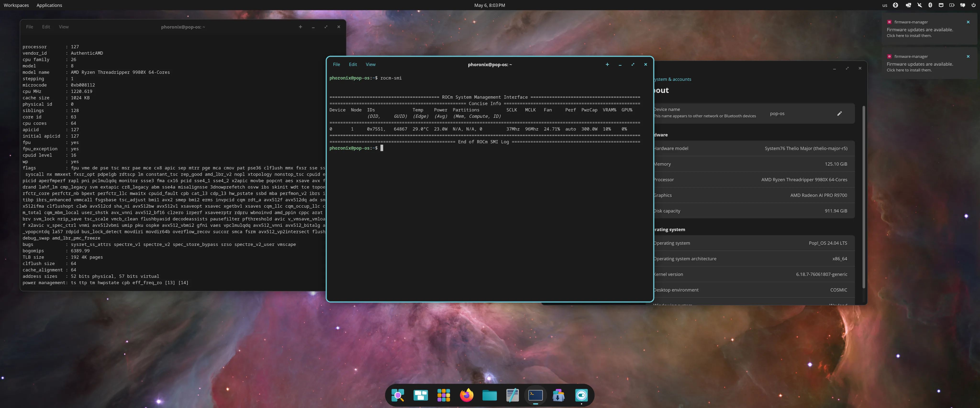Image resolution: width=980 pixels, height=408 pixels.
Task: Open File menu in front terminal
Action: pyautogui.click(x=336, y=65)
